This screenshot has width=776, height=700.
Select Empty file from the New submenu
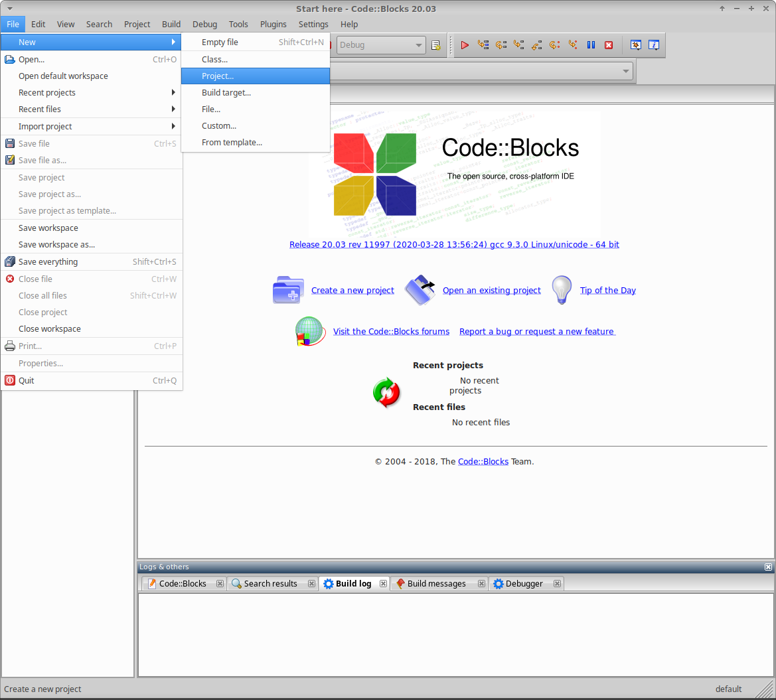pyautogui.click(x=219, y=42)
